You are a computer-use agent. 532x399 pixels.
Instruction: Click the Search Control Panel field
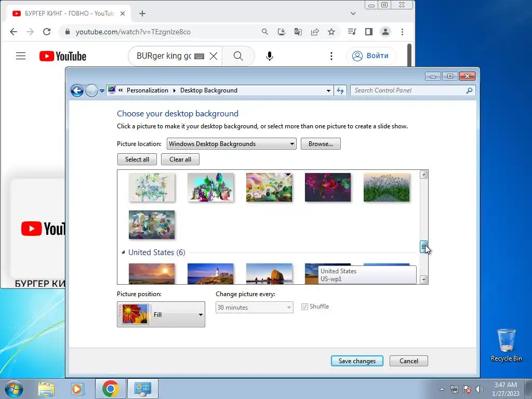(x=413, y=90)
